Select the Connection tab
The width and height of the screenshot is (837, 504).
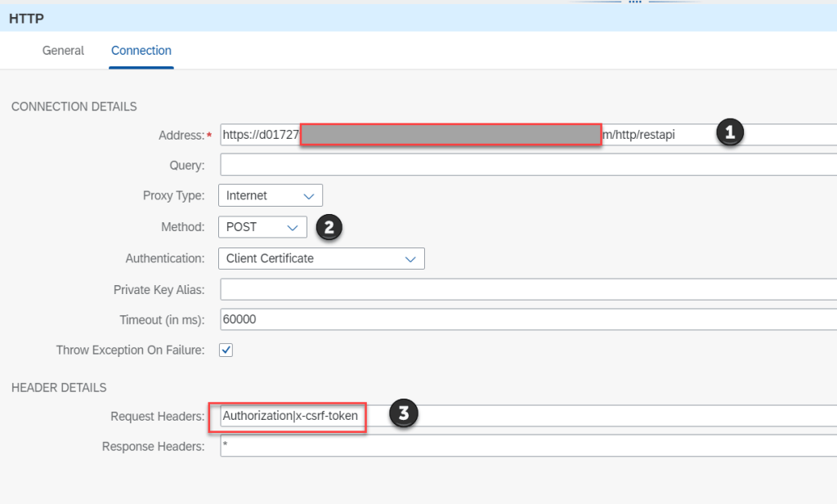coord(141,51)
